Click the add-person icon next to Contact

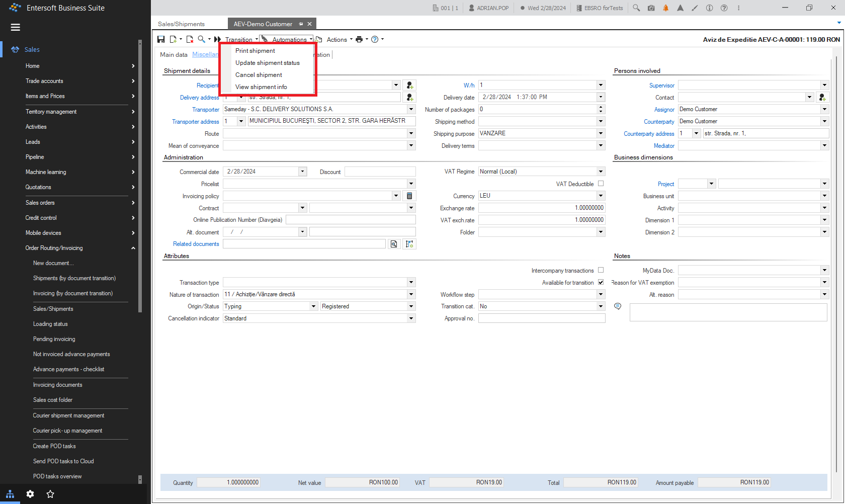coord(822,97)
